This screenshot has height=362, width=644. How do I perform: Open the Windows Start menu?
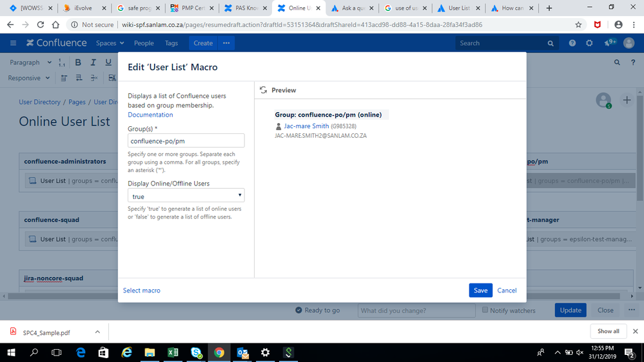tap(11, 352)
